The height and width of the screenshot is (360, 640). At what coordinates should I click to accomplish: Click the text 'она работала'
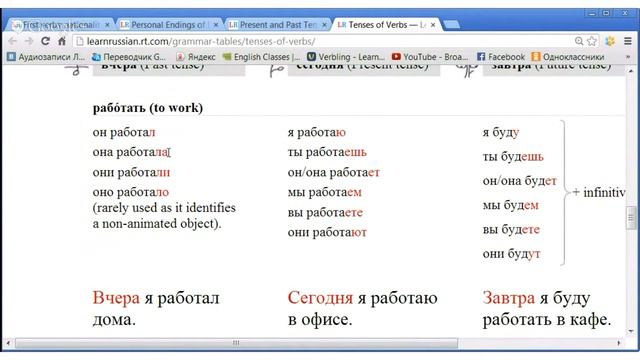131,152
